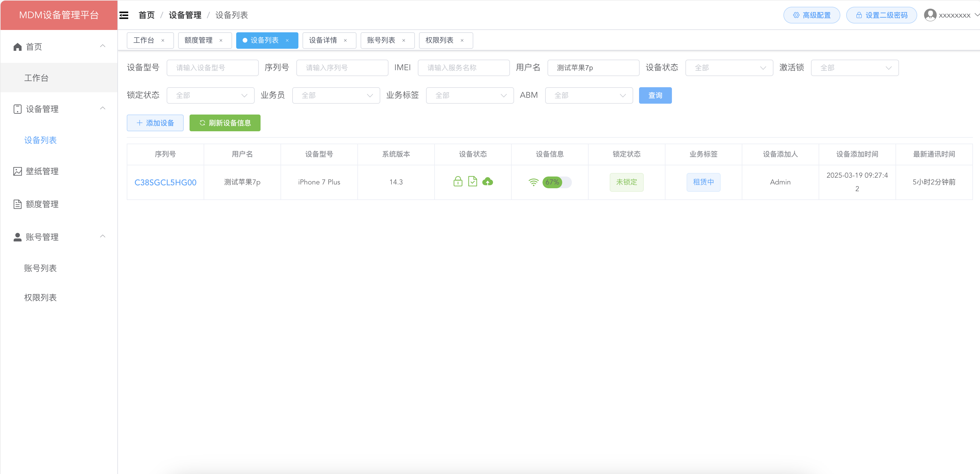
Task: Click the document checkmark status icon
Action: pyautogui.click(x=472, y=181)
